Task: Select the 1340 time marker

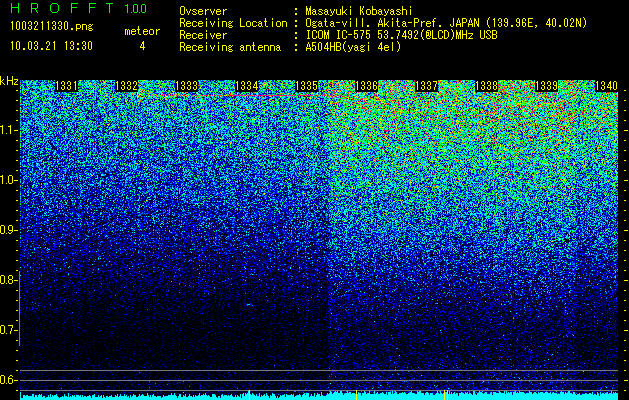Action: [x=606, y=86]
